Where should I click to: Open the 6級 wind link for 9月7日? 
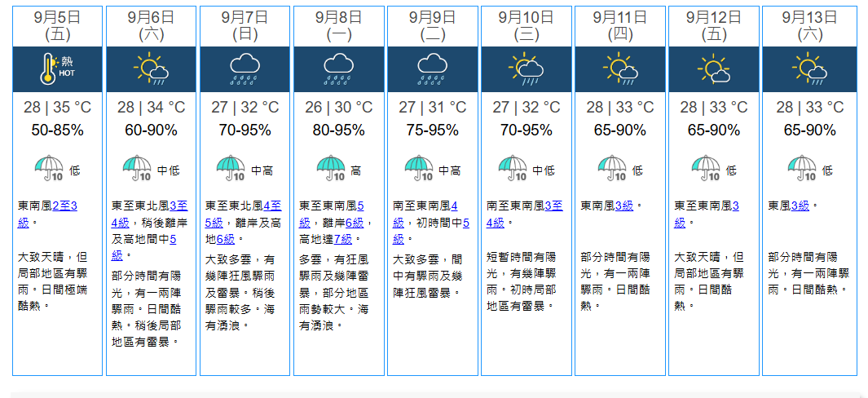tap(225, 239)
